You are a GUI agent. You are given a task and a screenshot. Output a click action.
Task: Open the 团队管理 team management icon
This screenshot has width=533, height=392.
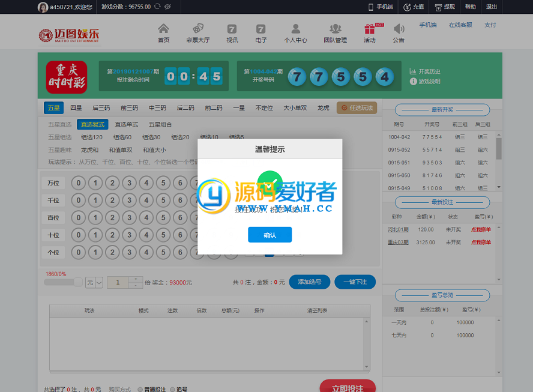pyautogui.click(x=335, y=29)
